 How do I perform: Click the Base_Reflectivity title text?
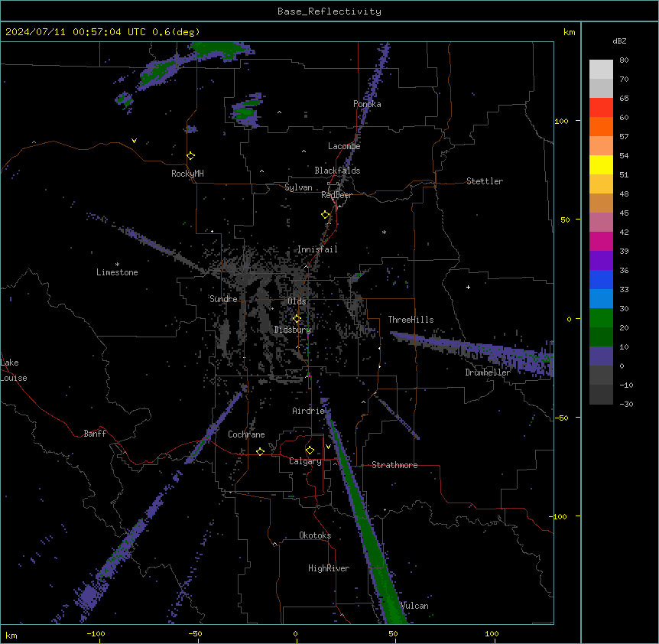click(329, 11)
